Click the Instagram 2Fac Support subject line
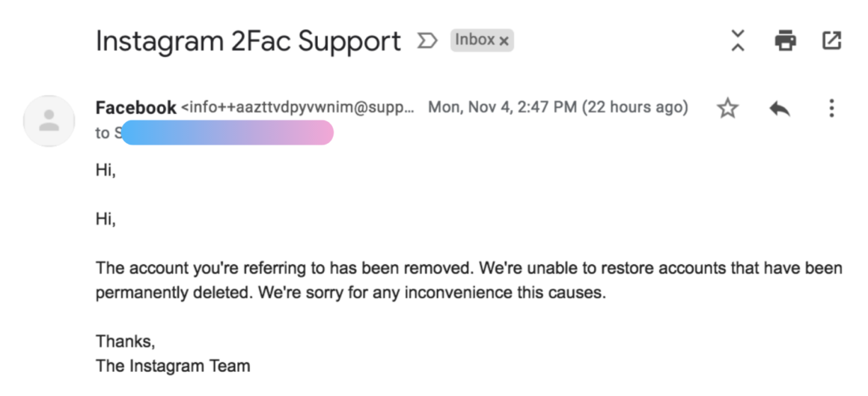The image size is (868, 396). (248, 41)
